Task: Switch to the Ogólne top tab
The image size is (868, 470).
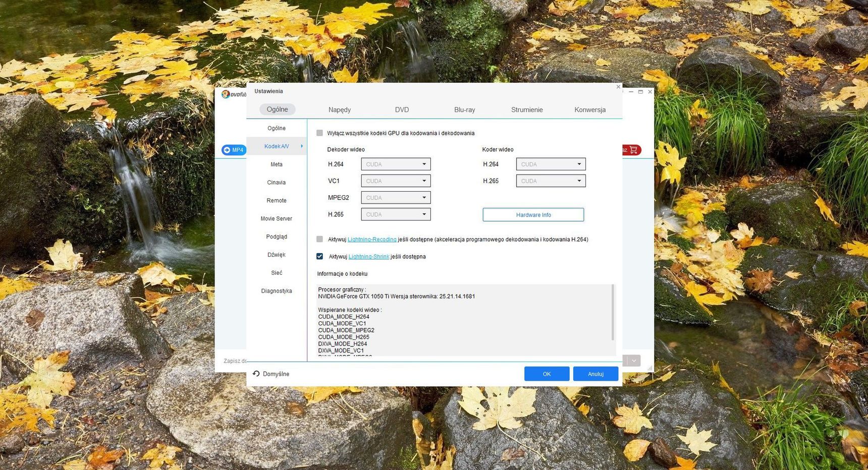Action: [x=277, y=109]
